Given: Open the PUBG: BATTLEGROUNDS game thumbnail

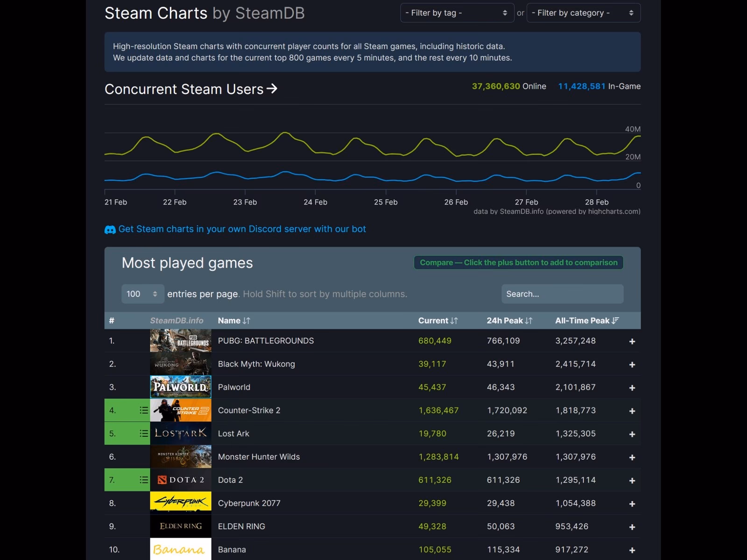Looking at the screenshot, I should tap(181, 341).
